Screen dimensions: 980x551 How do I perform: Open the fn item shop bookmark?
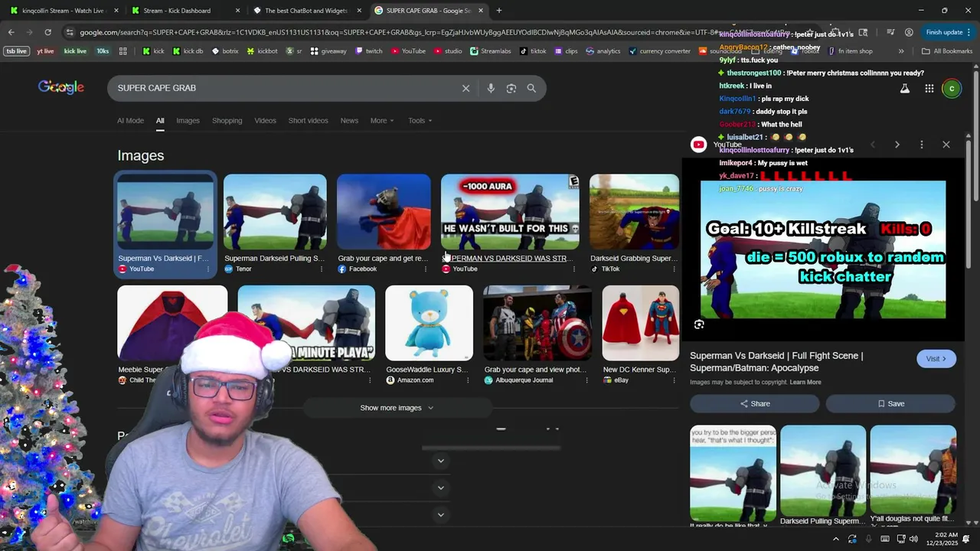[x=849, y=51]
